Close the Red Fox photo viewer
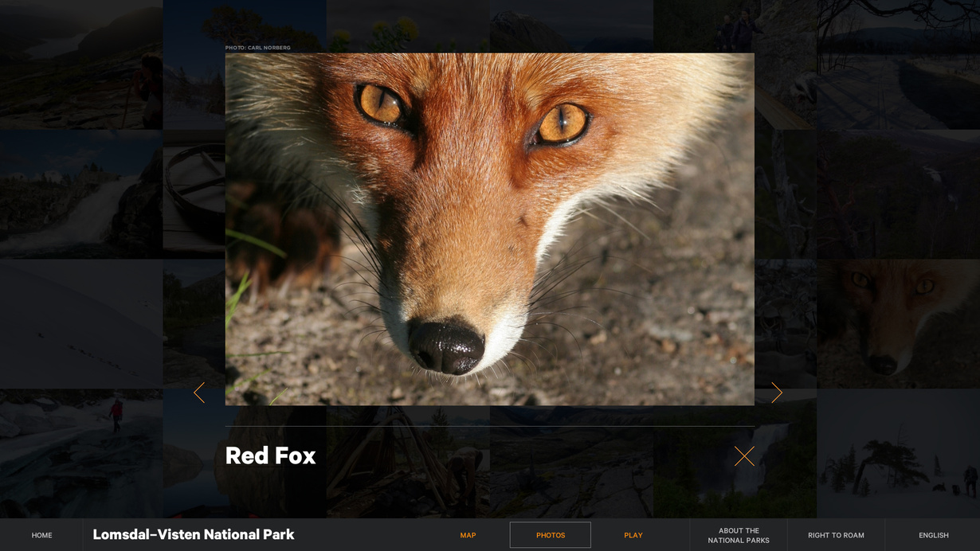980x551 pixels. point(744,456)
